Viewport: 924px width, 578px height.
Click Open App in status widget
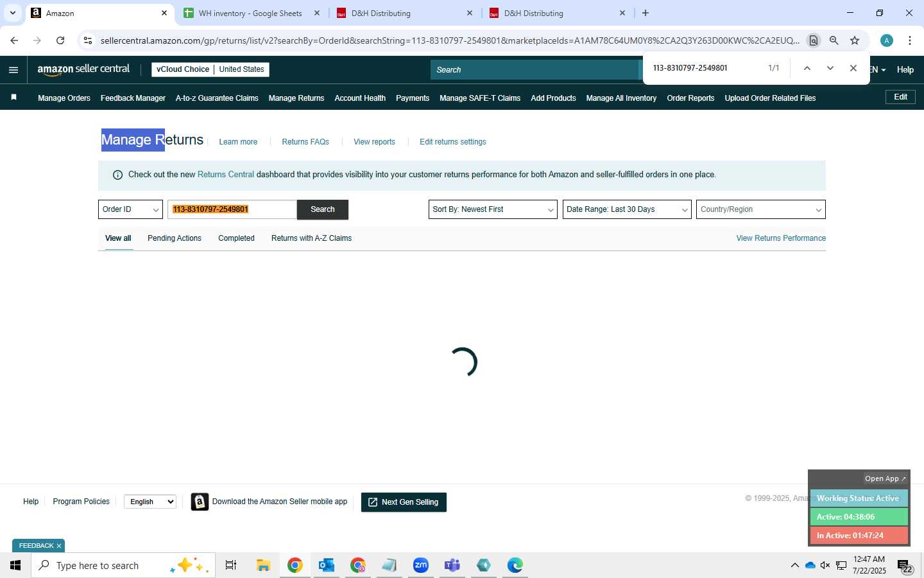[x=885, y=478]
